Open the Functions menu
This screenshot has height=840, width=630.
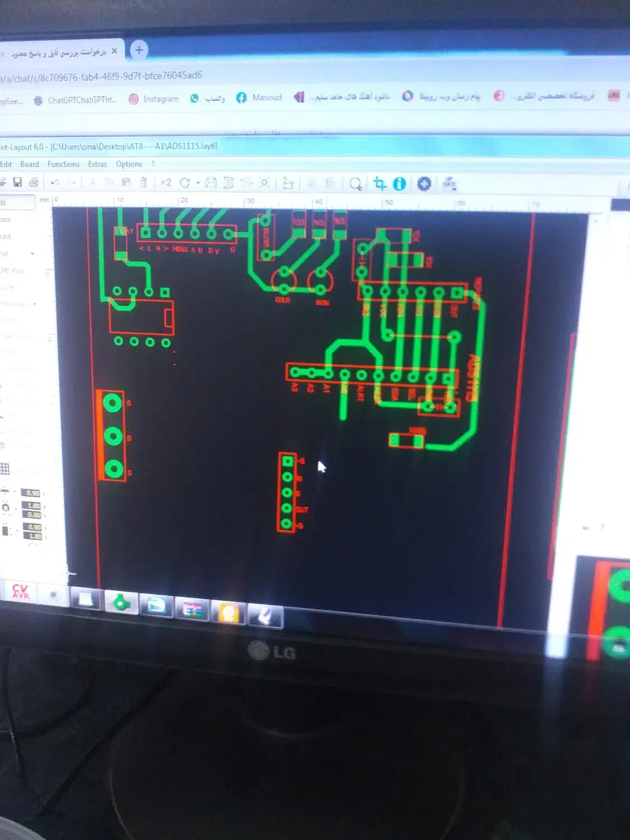63,164
